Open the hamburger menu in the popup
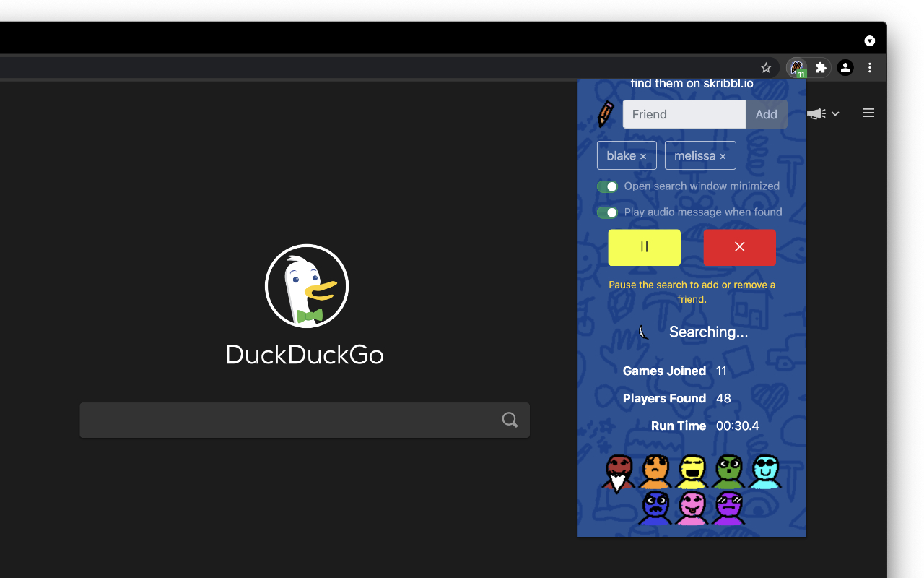 click(x=868, y=113)
